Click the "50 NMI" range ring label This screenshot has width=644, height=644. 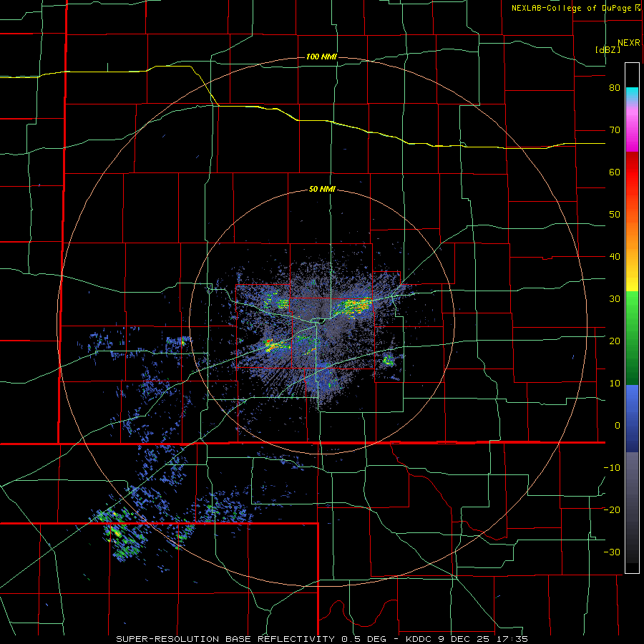[x=322, y=190]
